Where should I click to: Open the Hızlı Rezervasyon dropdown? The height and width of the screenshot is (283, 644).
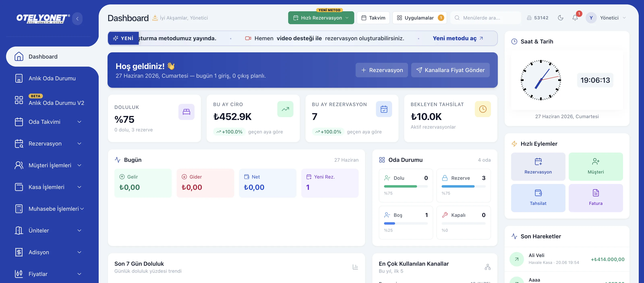(x=321, y=18)
